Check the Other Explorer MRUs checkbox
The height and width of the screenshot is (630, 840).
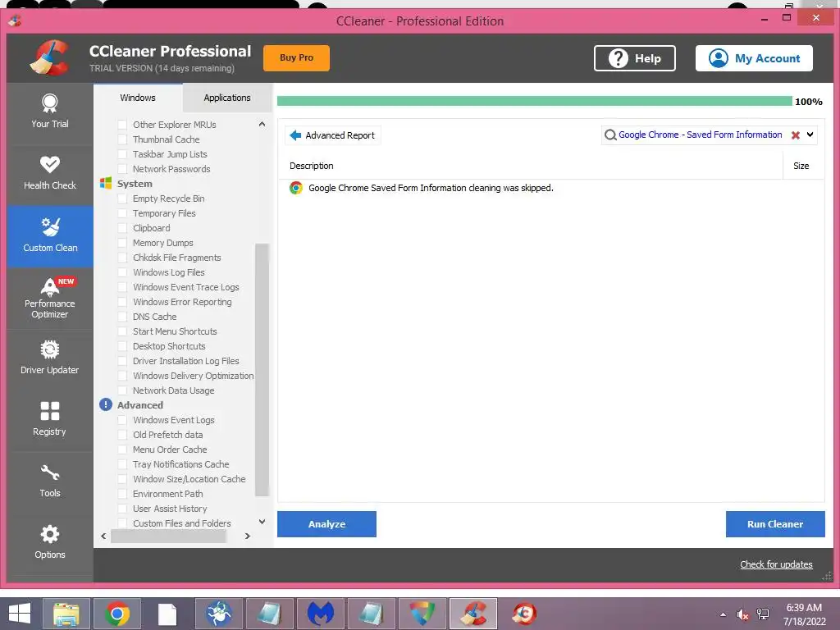point(122,125)
